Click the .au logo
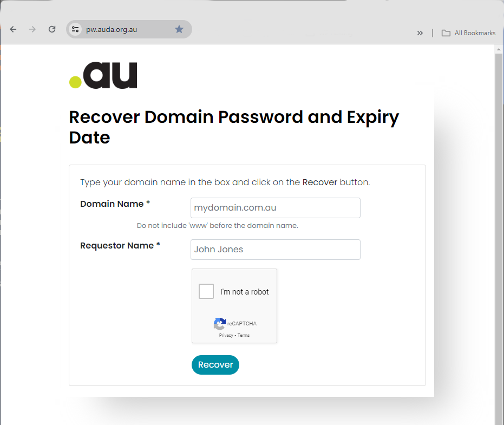This screenshot has height=425, width=504. pos(103,75)
